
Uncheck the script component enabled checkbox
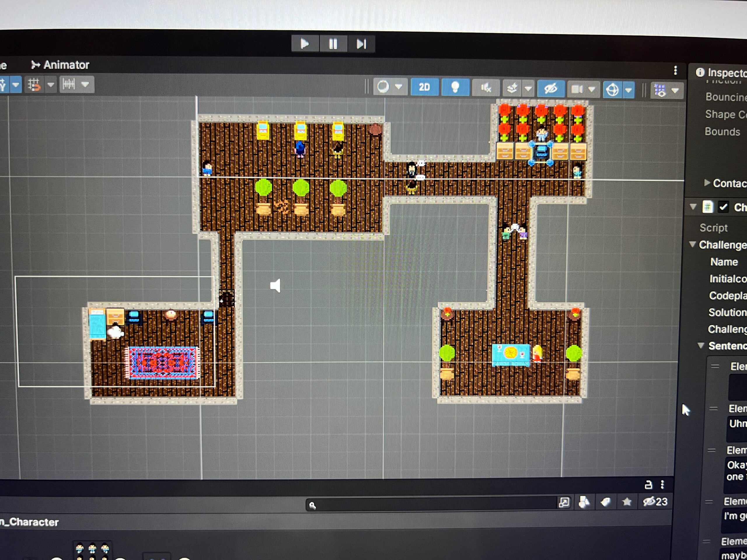723,207
